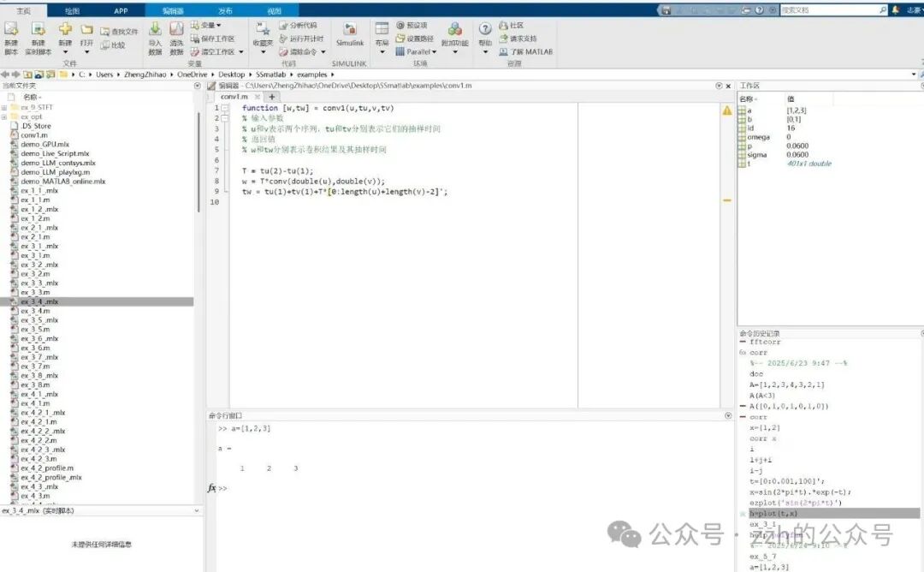Image resolution: width=924 pixels, height=572 pixels.
Task: Open the Add-Ons icon
Action: point(454,33)
